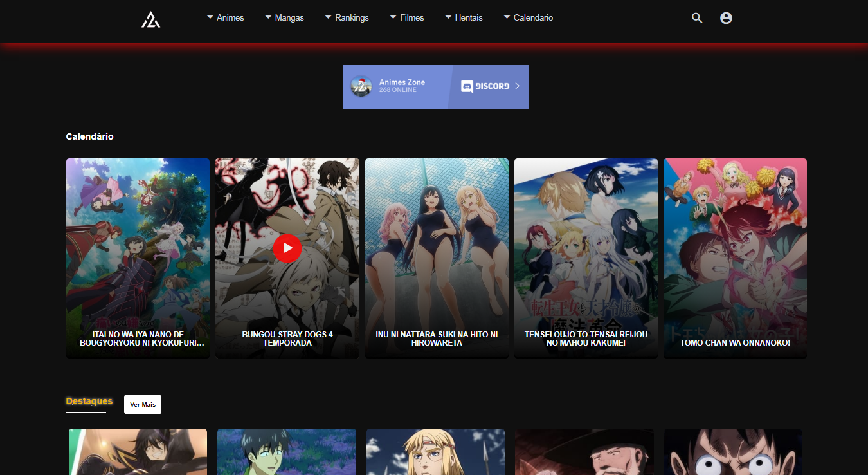Viewport: 868px width, 475px height.
Task: Open the Filmes menu
Action: coord(412,18)
